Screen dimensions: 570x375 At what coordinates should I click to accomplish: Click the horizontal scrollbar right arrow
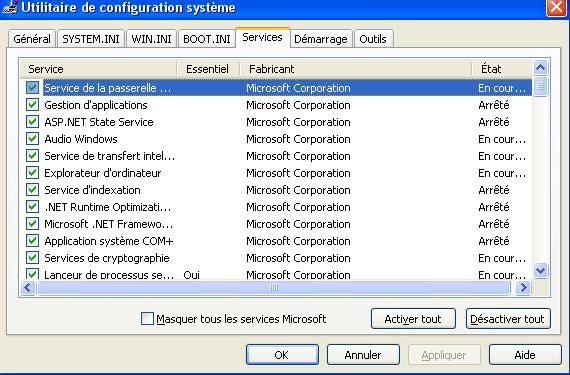pyautogui.click(x=523, y=288)
